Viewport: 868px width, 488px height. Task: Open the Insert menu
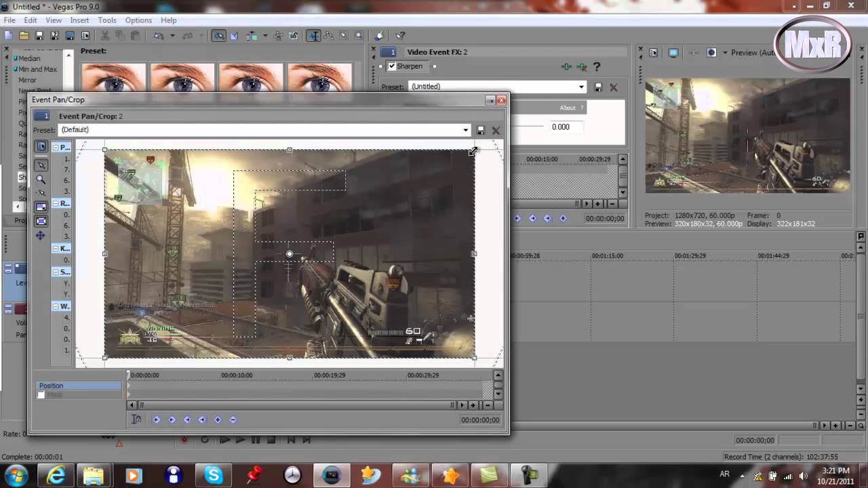coord(79,20)
